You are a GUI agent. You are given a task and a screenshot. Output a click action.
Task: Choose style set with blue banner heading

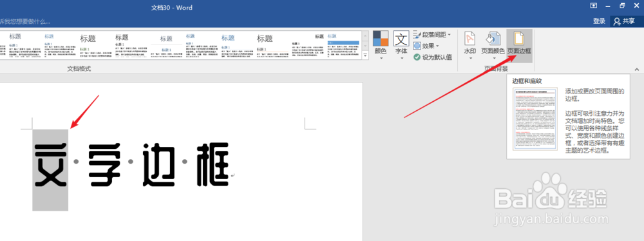[x=343, y=46]
